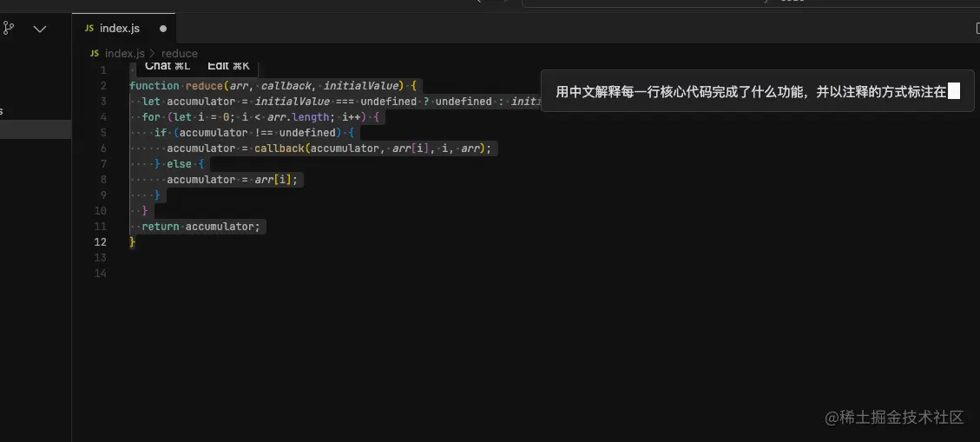980x442 pixels.
Task: Click the Chat ⌘L button
Action: 168,66
